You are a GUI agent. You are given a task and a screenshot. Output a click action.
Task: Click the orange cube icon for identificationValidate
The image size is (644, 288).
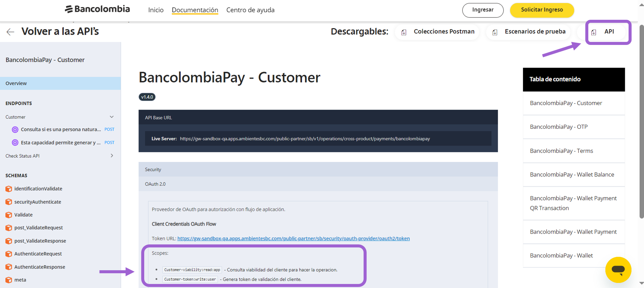pos(9,189)
